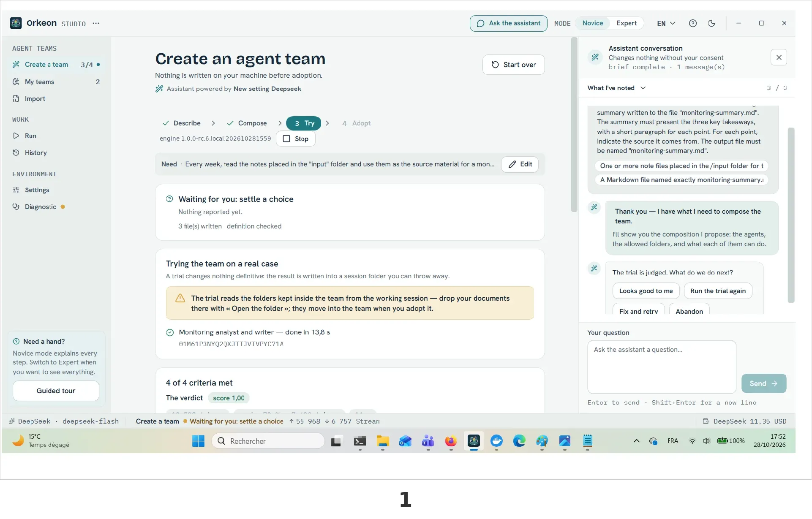The height and width of the screenshot is (519, 812).
Task: Open Import in the sidebar
Action: pos(56,99)
